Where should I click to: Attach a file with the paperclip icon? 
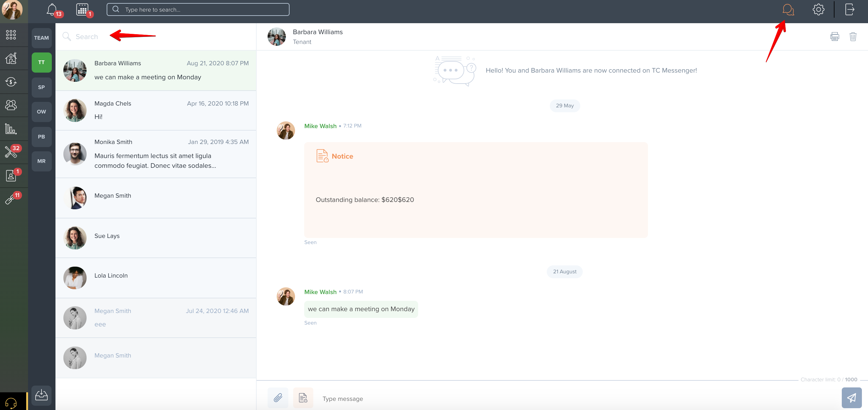click(278, 398)
